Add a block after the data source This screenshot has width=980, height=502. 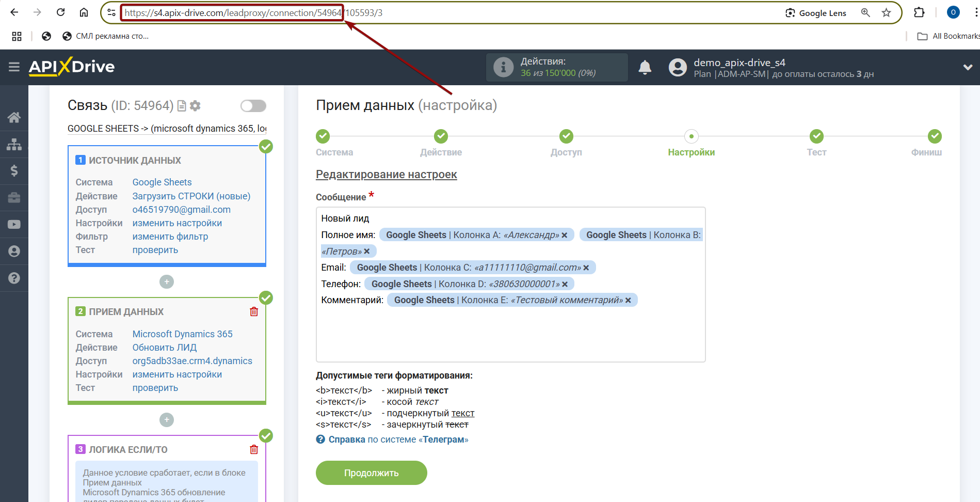click(167, 281)
